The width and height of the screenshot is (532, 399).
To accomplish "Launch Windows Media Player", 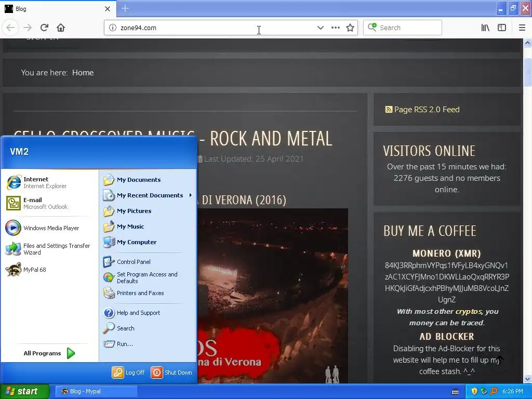I will 49,228.
